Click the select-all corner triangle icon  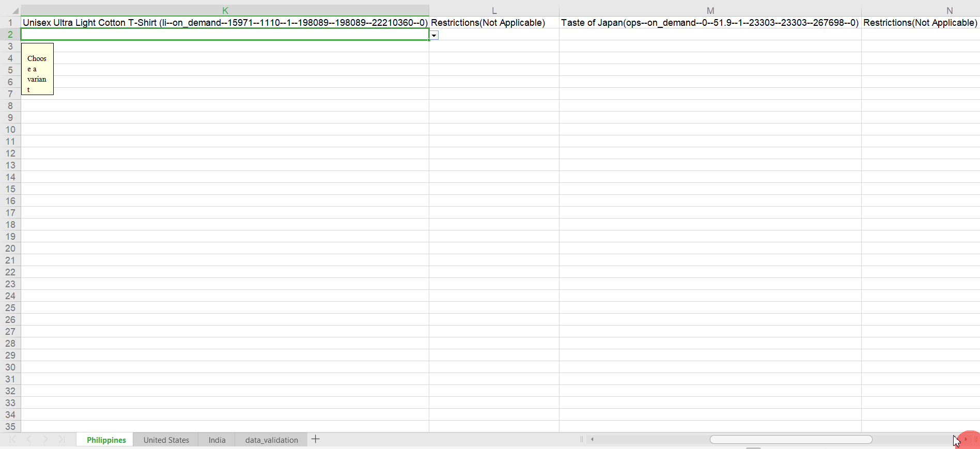pos(15,10)
